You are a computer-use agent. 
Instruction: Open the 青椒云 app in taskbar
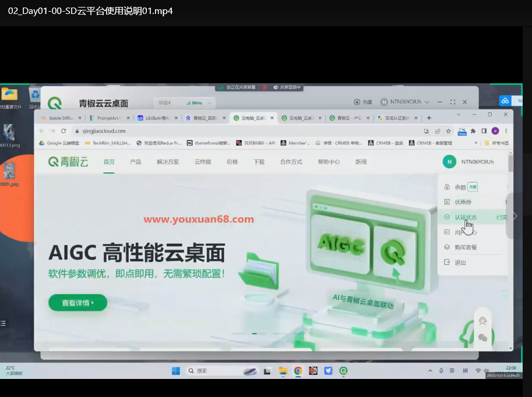pyautogui.click(x=343, y=371)
